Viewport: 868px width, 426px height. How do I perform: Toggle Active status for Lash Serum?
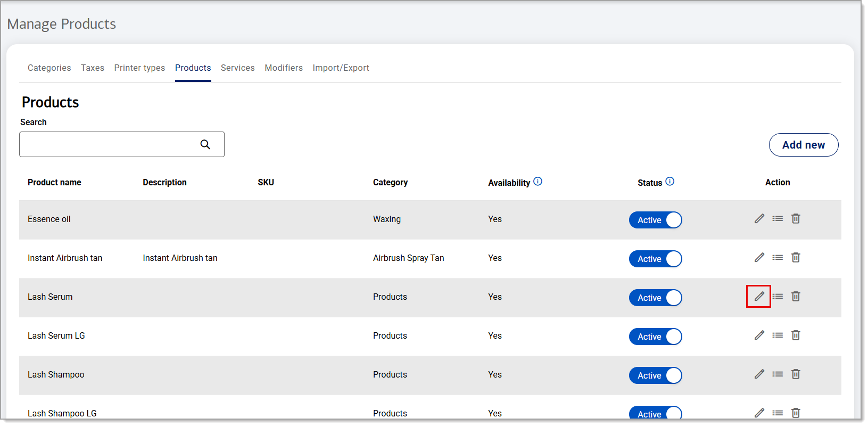[656, 298]
